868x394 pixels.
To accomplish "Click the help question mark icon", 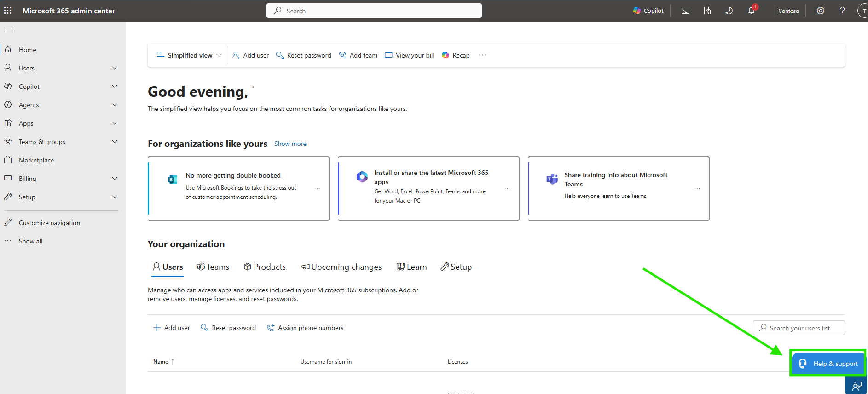I will coord(842,11).
